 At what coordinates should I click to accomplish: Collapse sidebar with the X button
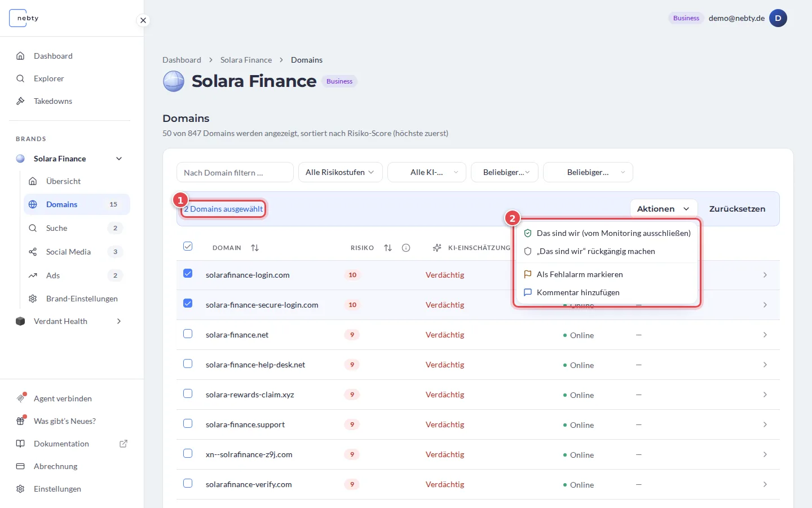coord(143,20)
